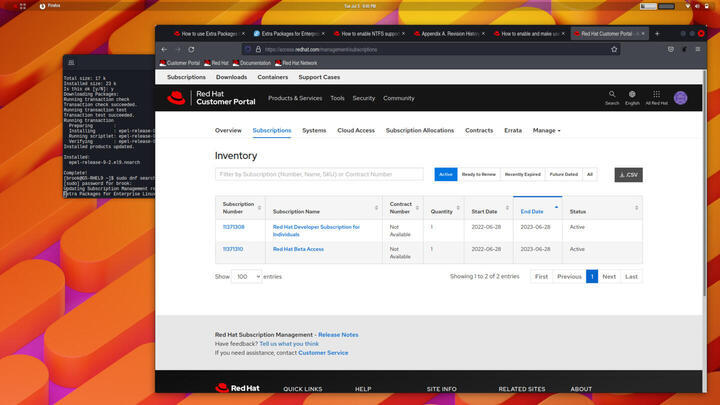Sort by Subscription Number column

240,208
